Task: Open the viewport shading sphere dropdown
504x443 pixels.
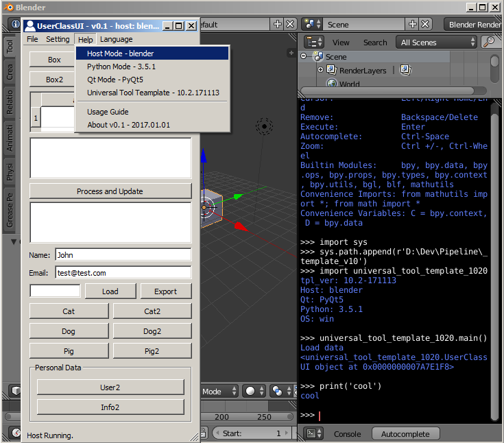Action: click(254, 392)
